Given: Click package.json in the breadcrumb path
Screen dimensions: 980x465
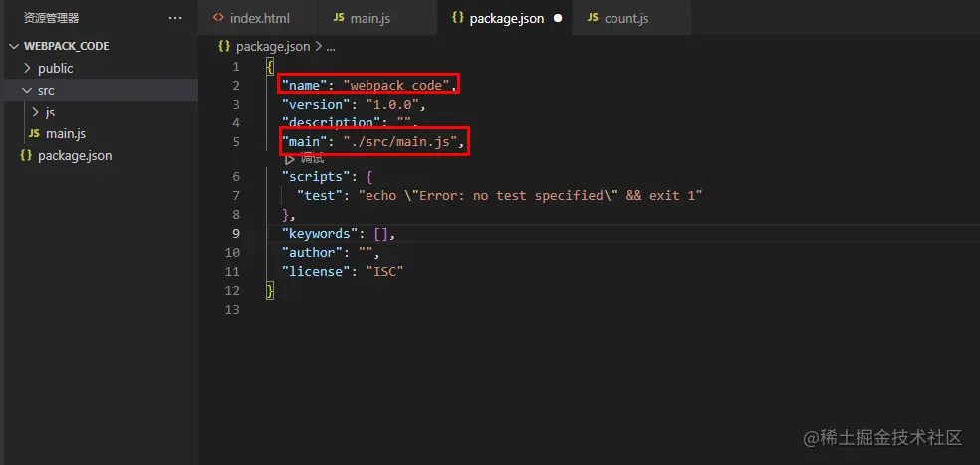Looking at the screenshot, I should tap(273, 46).
